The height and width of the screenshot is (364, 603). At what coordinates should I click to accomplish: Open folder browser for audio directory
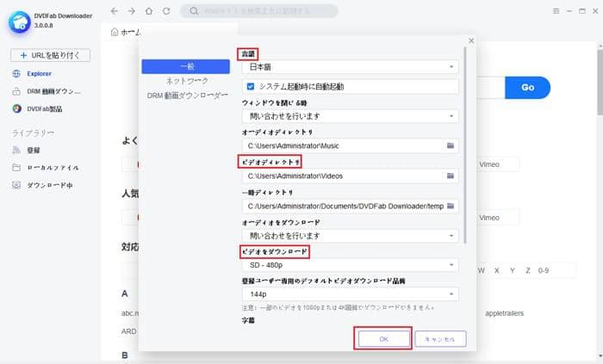(x=450, y=146)
